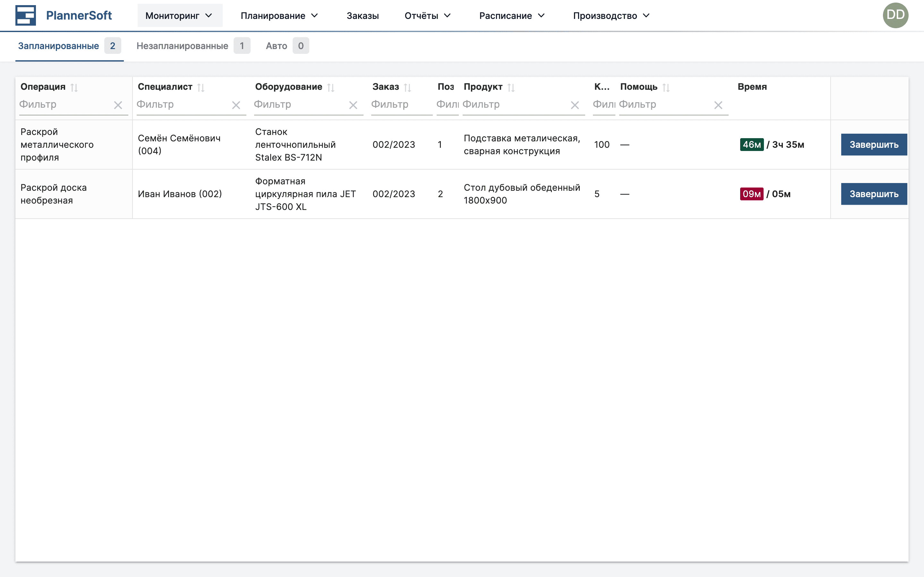Sort the table by the Заказ column
The width and height of the screenshot is (924, 577).
[407, 88]
